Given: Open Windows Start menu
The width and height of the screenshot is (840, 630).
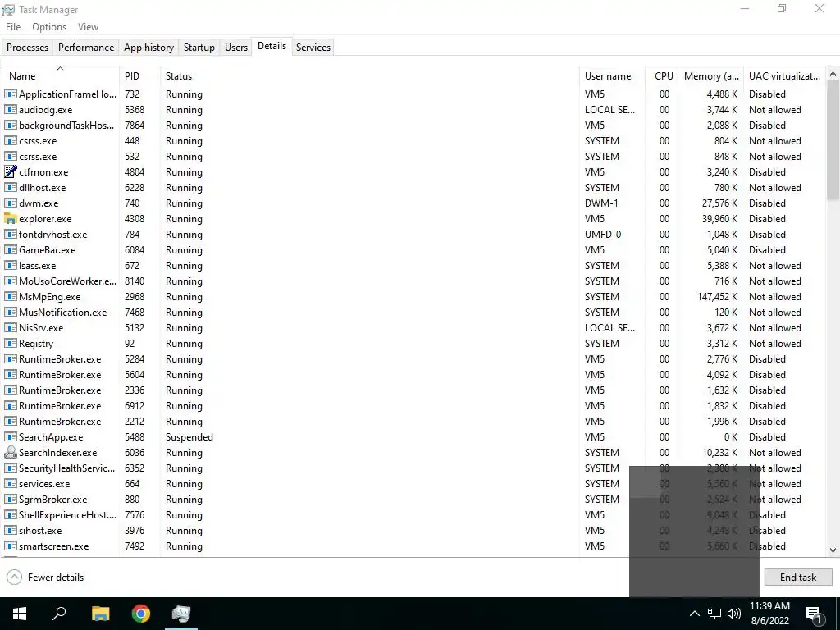Looking at the screenshot, I should point(20,614).
